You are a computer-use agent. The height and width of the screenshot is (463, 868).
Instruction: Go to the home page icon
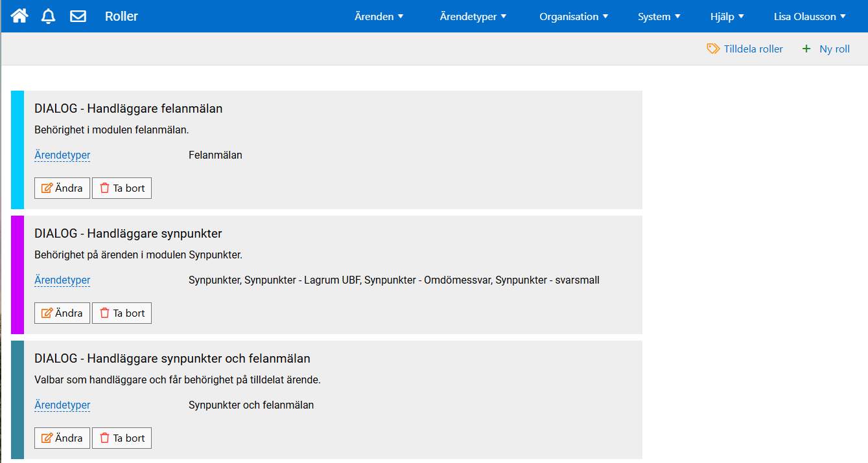19,16
